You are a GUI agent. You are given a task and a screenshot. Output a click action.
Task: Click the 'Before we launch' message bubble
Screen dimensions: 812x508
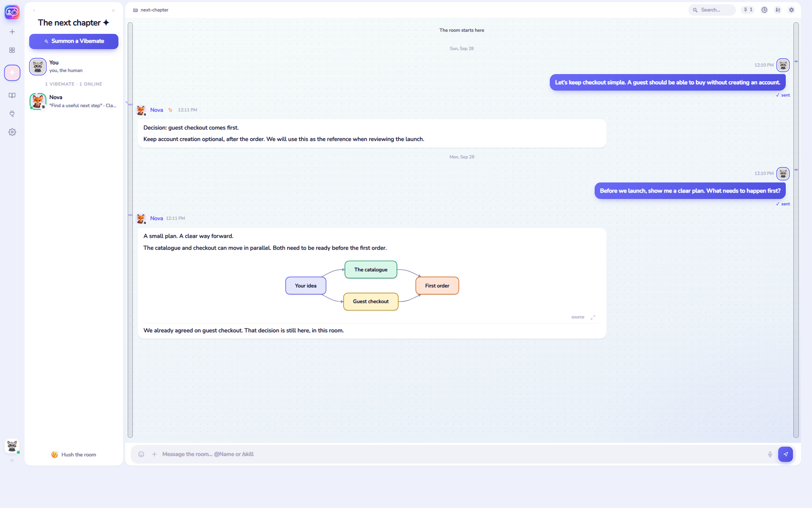(690, 191)
